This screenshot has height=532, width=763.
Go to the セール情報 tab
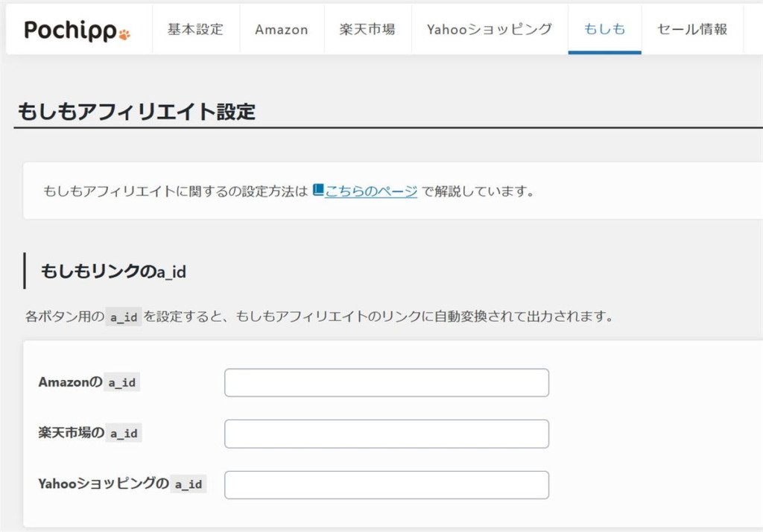(692, 29)
